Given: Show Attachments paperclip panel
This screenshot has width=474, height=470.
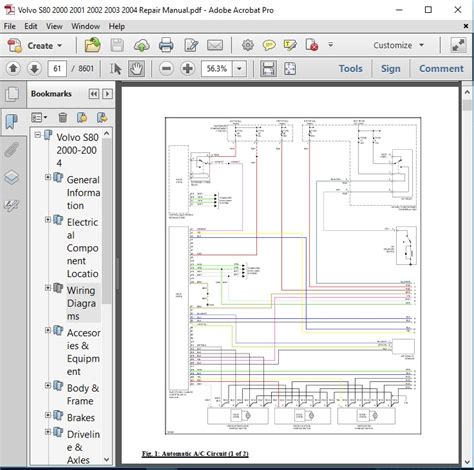Looking at the screenshot, I should pos(12,149).
